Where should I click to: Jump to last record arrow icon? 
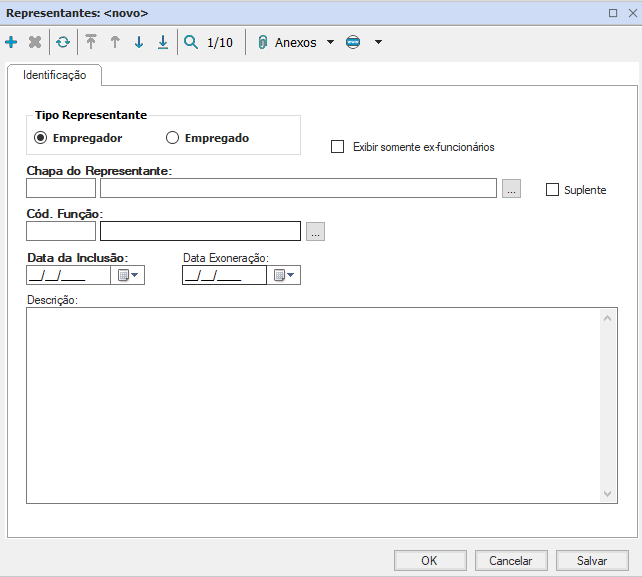pos(163,43)
